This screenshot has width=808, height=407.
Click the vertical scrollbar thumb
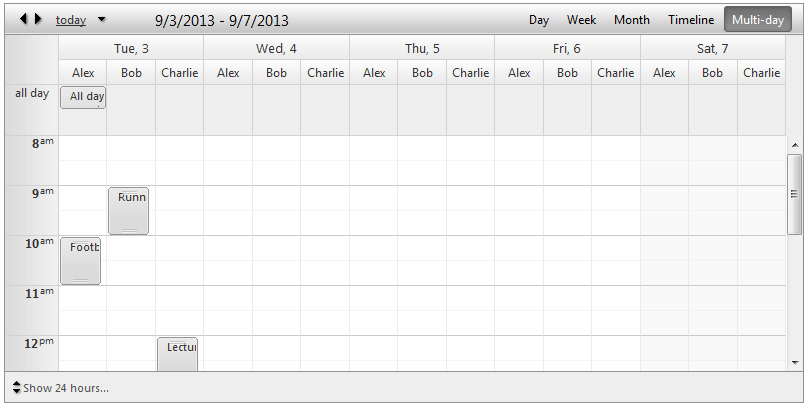click(x=795, y=194)
